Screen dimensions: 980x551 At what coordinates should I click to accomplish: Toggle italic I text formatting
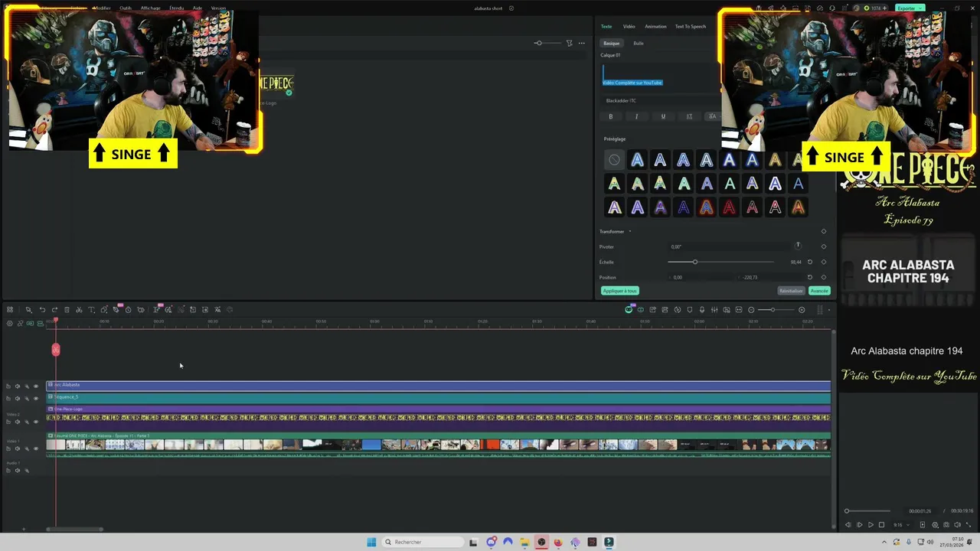pyautogui.click(x=636, y=116)
